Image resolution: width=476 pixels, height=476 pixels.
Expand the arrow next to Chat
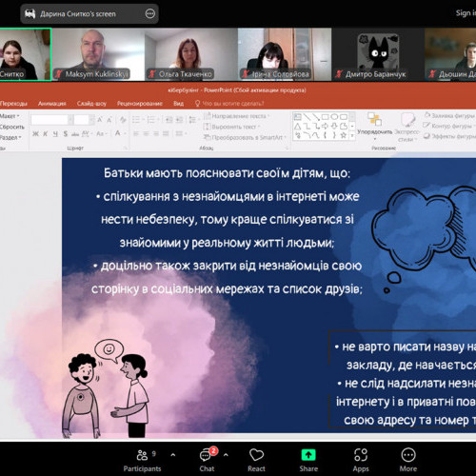[x=226, y=455]
